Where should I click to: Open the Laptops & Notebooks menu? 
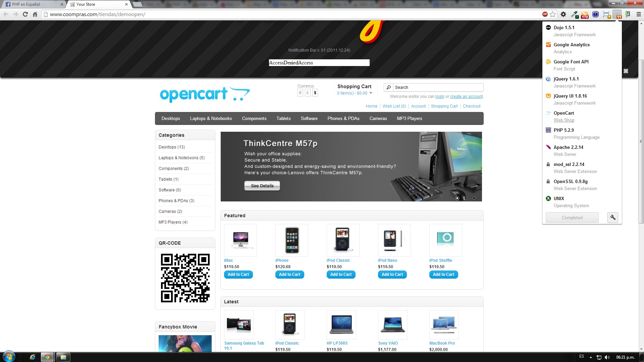(x=211, y=118)
